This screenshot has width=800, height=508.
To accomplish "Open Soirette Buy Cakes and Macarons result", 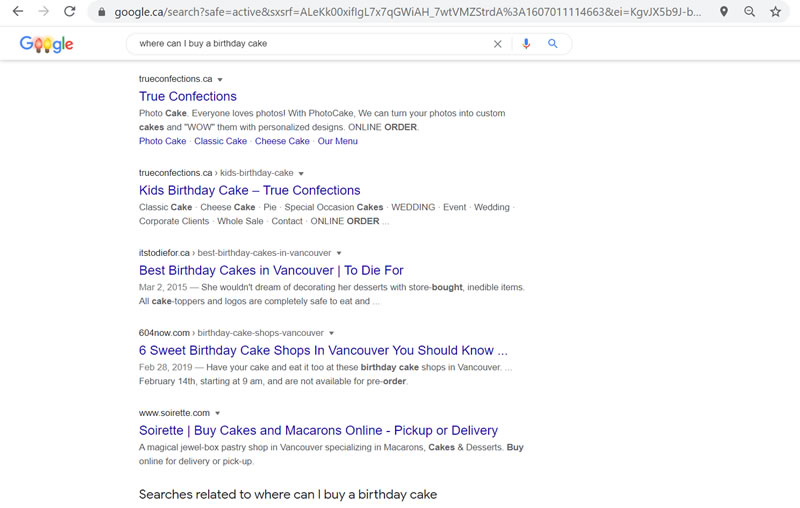I will click(318, 430).
